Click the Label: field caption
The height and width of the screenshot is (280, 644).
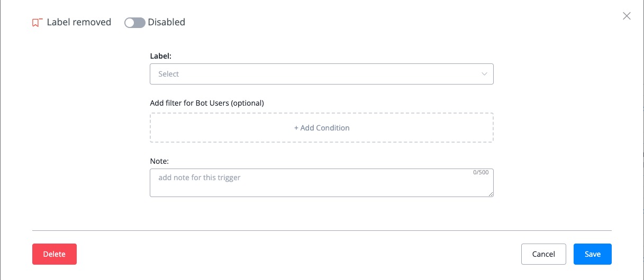(161, 55)
